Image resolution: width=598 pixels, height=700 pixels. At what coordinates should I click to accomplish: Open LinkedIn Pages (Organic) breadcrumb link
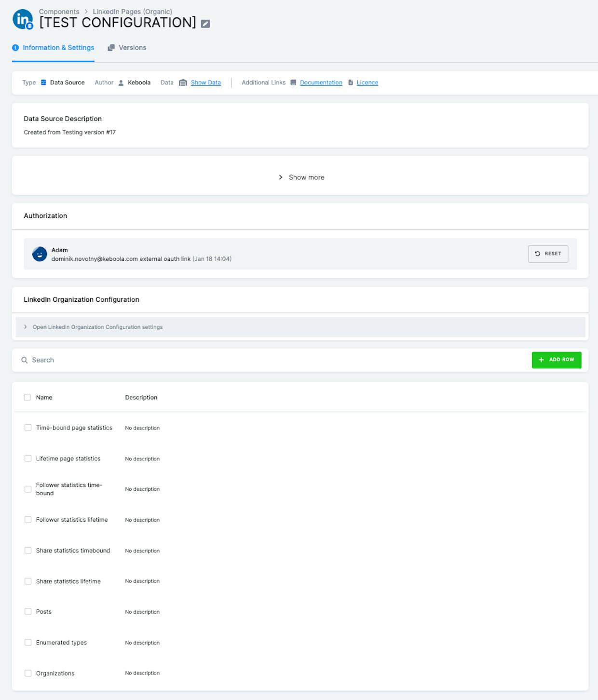[x=132, y=12]
